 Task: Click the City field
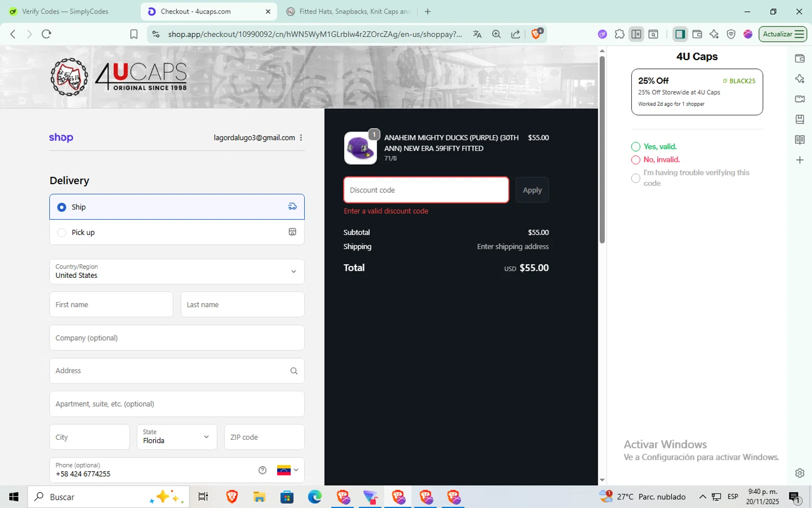(90, 437)
